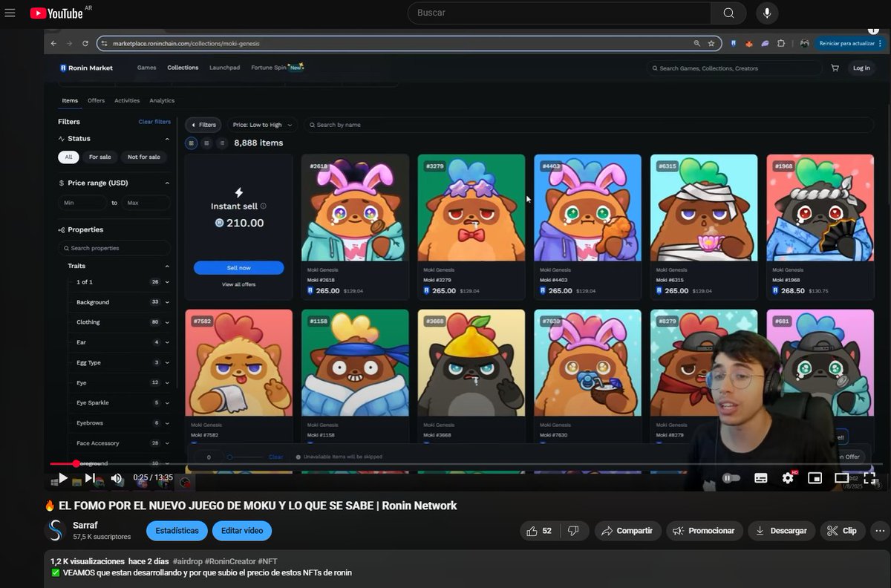891x588 pixels.
Task: Play the video with the play button
Action: click(x=63, y=478)
